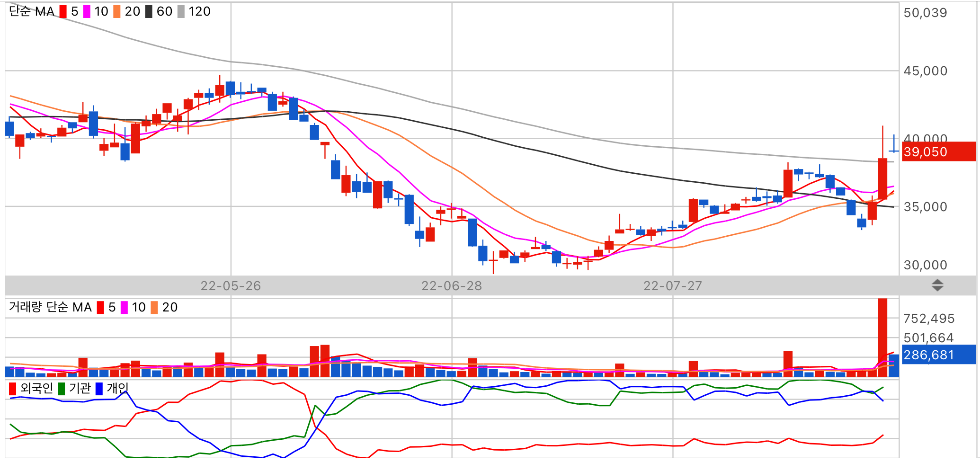980x462 pixels.
Task: Click the magenta MA 10 legend swatch
Action: point(87,12)
